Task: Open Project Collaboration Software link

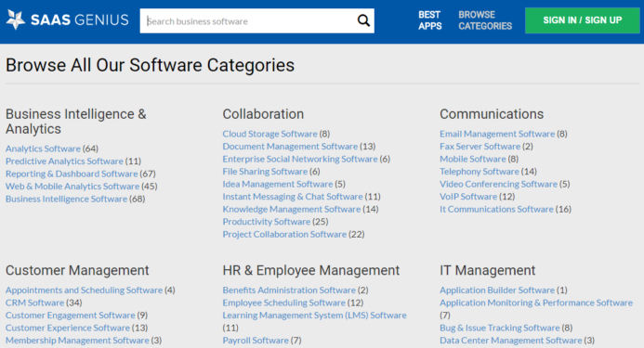Action: pos(284,235)
